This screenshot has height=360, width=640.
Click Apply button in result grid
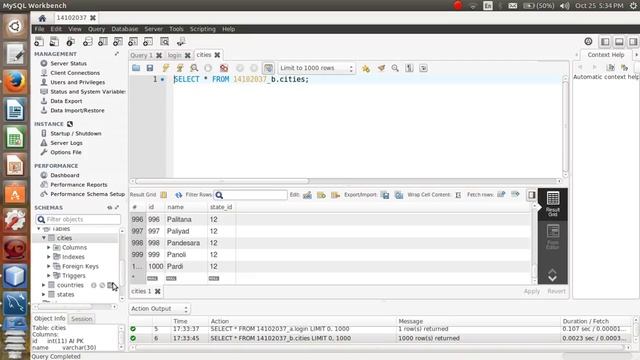[531, 291]
